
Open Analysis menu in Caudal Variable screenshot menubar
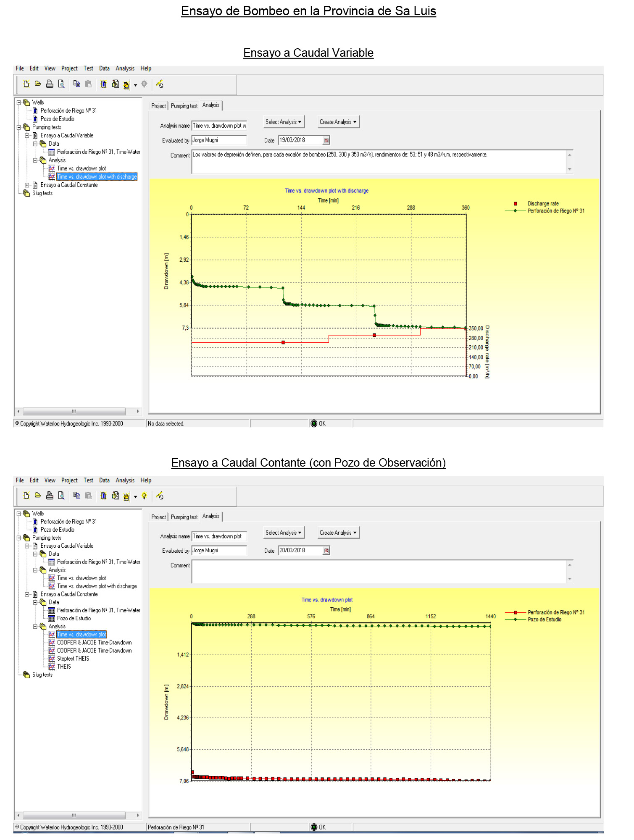[125, 68]
